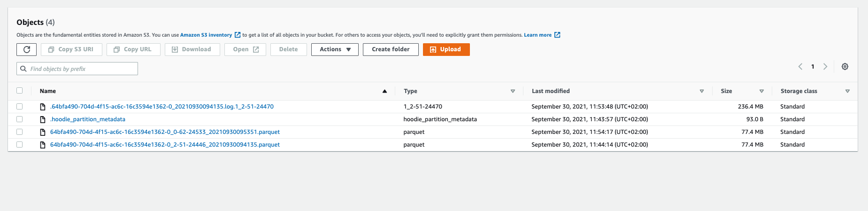
Task: Click the external link icon beside Learn more
Action: pos(557,35)
